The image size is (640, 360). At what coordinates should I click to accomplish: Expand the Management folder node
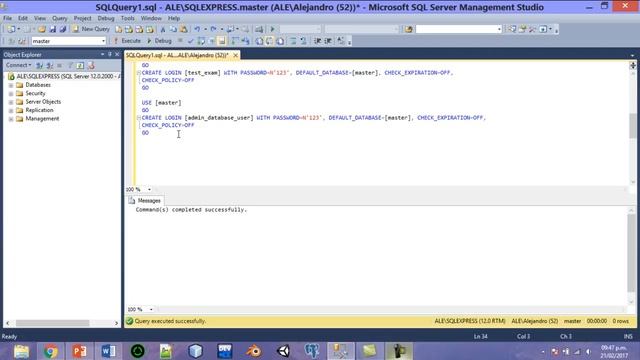(x=11, y=119)
